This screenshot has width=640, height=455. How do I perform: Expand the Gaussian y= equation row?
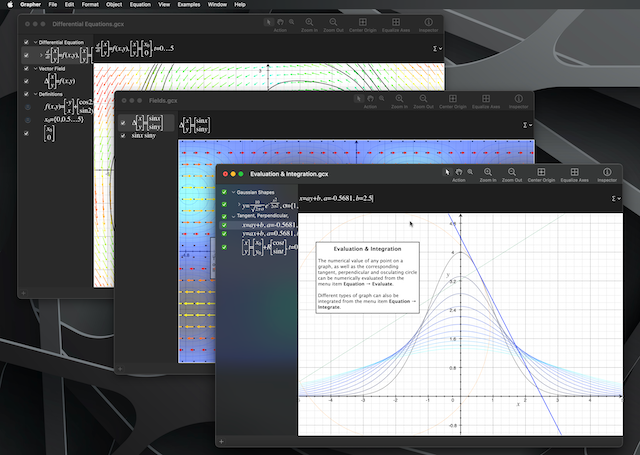coord(239,204)
